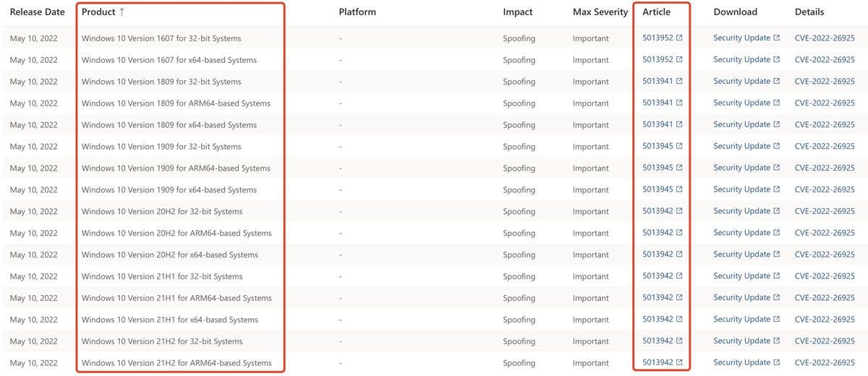This screenshot has width=868, height=376.
Task: Open article 5013942 for 21H2 ARM64-based Systems
Action: 658,363
